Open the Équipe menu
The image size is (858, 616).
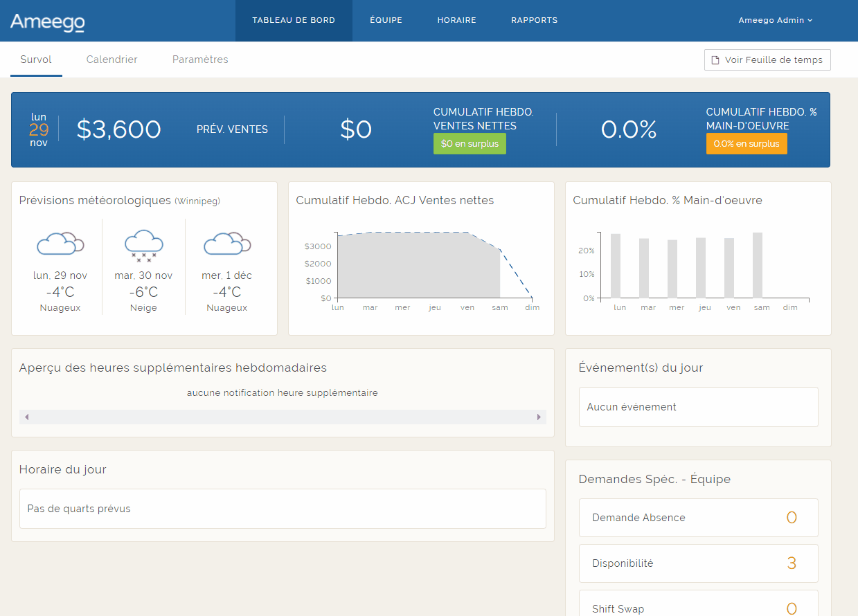click(x=386, y=20)
